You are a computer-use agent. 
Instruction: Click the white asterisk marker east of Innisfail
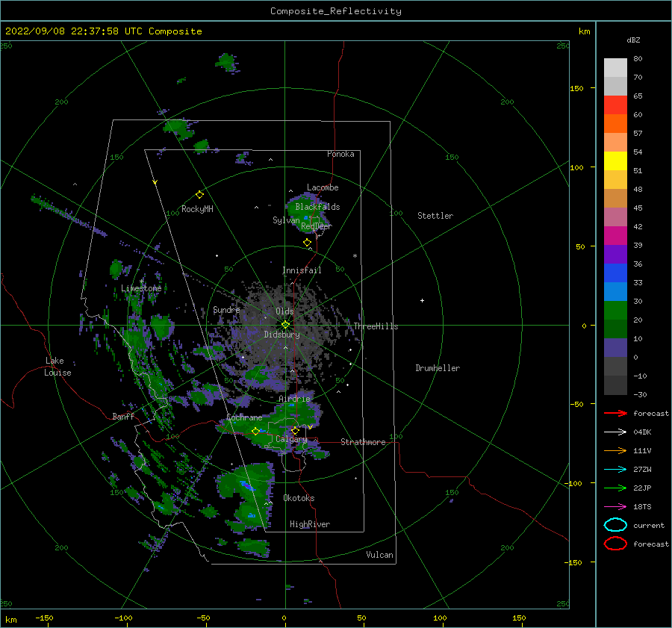click(x=355, y=256)
